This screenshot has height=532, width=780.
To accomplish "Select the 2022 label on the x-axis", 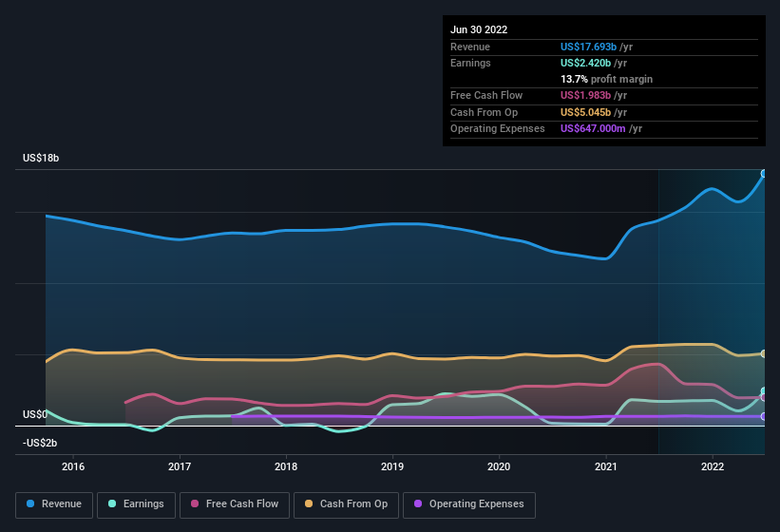I will click(713, 466).
